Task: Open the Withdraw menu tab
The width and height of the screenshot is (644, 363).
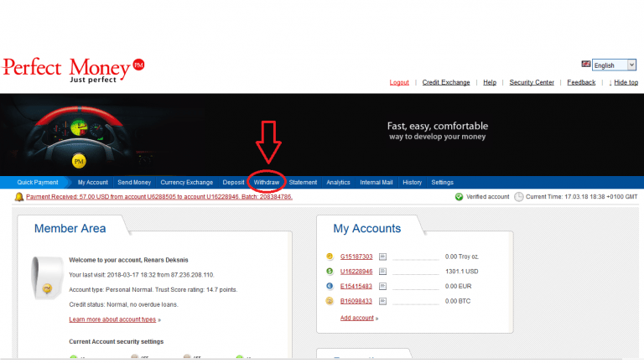Action: tap(267, 182)
